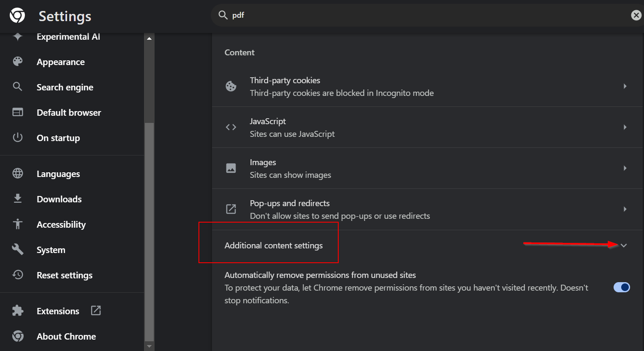Screen dimensions: 644x351
Task: Open Images settings arrow
Action: click(x=625, y=168)
